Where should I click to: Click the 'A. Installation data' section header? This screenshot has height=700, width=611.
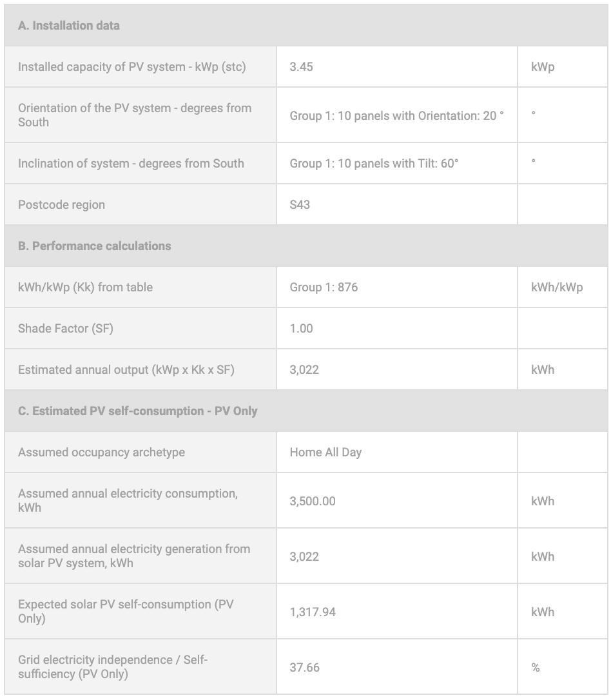click(x=69, y=26)
